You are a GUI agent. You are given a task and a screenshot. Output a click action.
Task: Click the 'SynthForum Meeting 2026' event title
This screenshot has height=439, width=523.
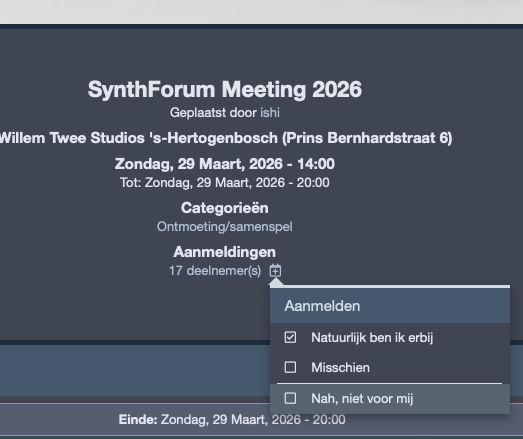[x=224, y=89]
